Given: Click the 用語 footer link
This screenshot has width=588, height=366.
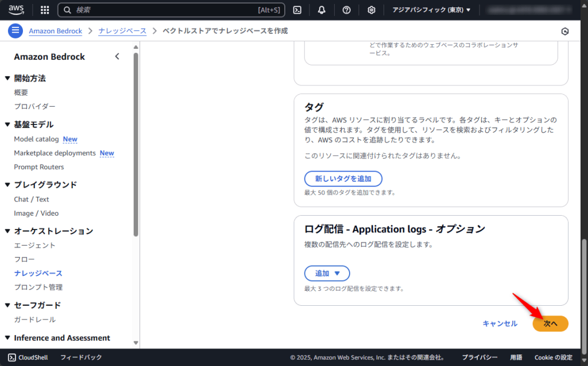Looking at the screenshot, I should (516, 357).
